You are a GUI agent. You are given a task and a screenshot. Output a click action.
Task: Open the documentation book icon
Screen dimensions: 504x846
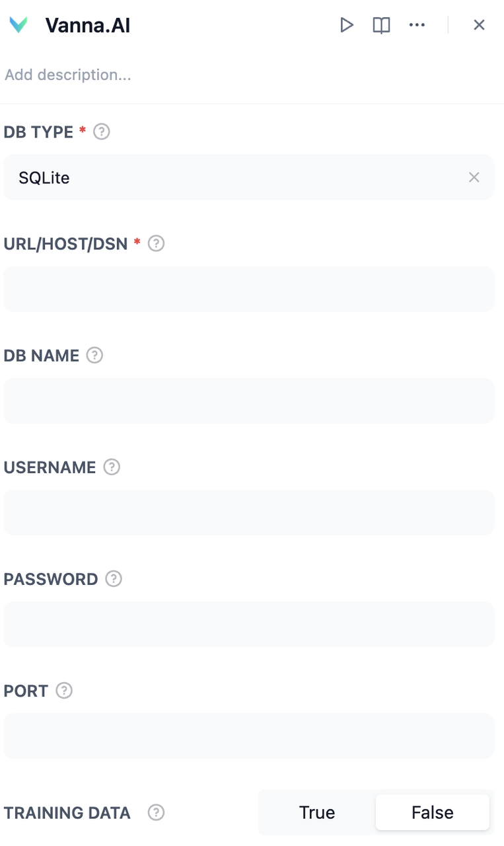pyautogui.click(x=381, y=25)
